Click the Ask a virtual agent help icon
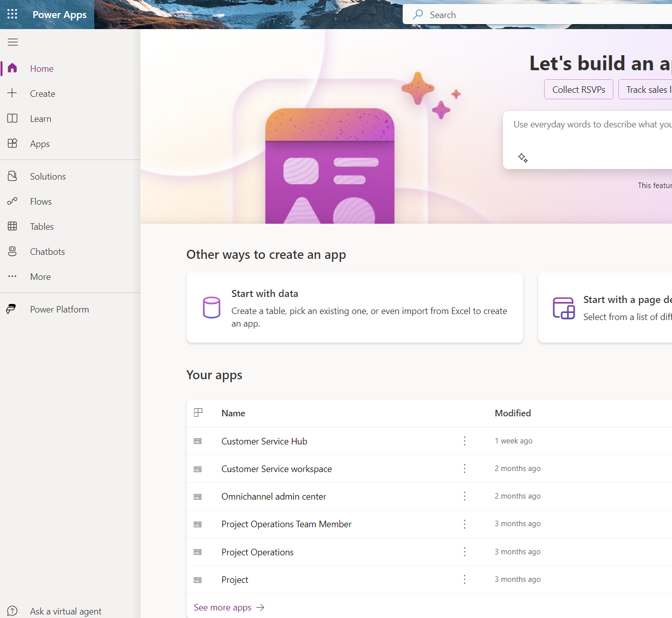This screenshot has width=672, height=618. pyautogui.click(x=13, y=611)
